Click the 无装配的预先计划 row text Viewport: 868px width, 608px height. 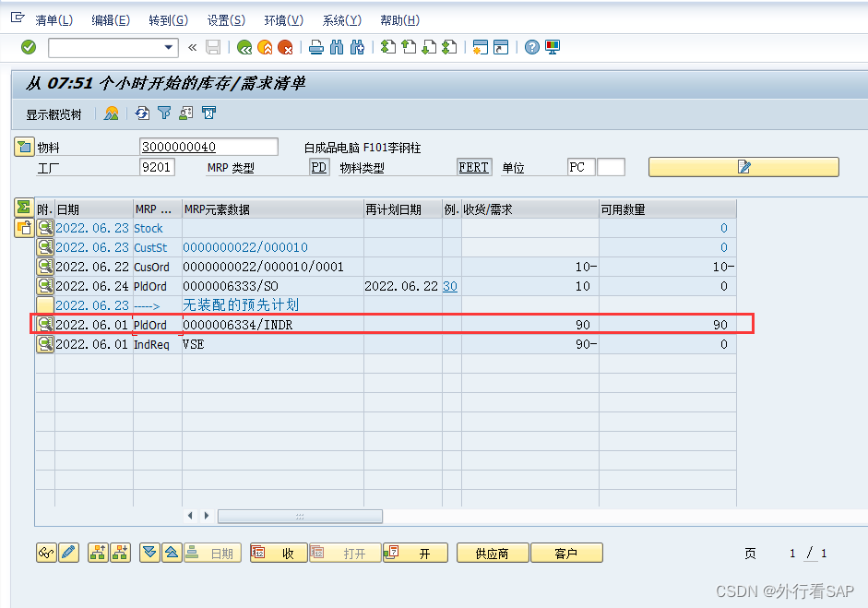click(241, 305)
